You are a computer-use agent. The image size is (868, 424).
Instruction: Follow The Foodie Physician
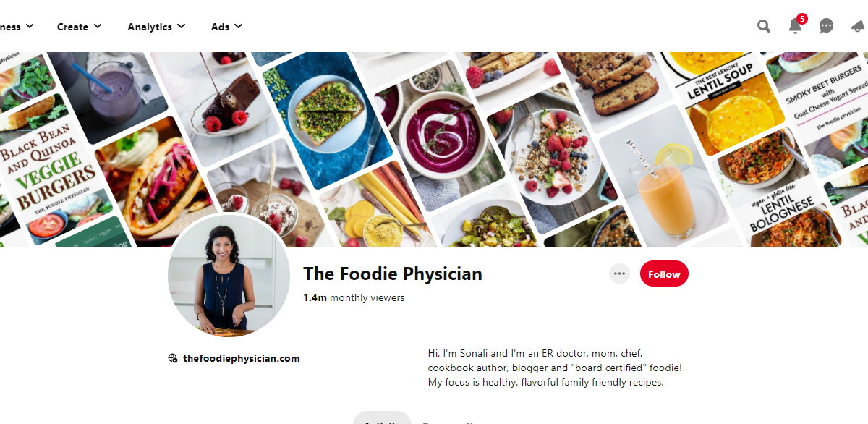[x=664, y=274]
